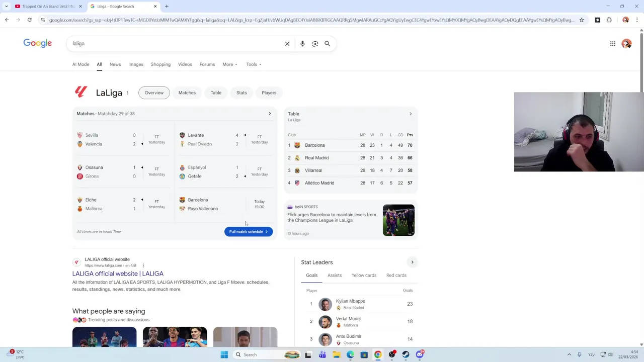Viewport: 644px width, 362px height.
Task: Open options for LALIGA official website result
Action: tap(143, 265)
